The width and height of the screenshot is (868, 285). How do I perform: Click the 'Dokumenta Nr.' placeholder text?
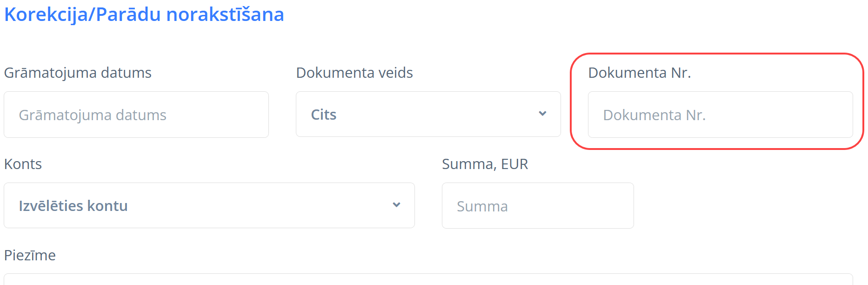pyautogui.click(x=654, y=115)
